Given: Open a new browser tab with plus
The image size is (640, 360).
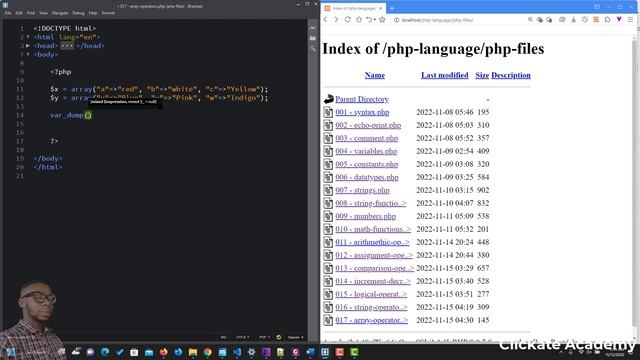Looking at the screenshot, I should [392, 8].
